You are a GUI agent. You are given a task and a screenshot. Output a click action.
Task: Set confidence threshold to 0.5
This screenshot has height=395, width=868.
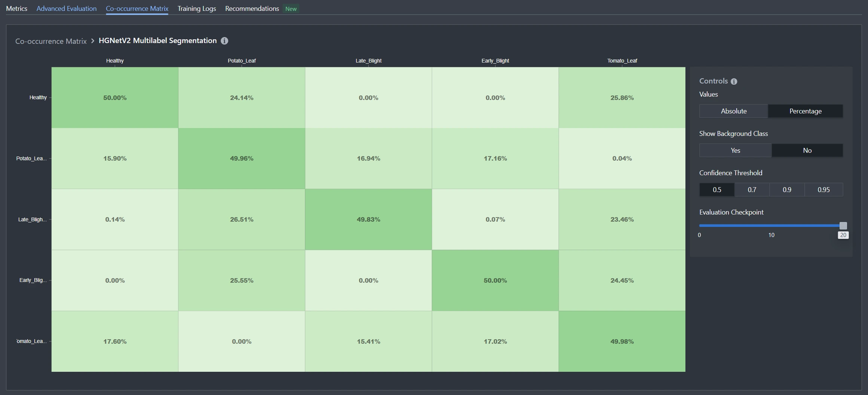pos(717,190)
